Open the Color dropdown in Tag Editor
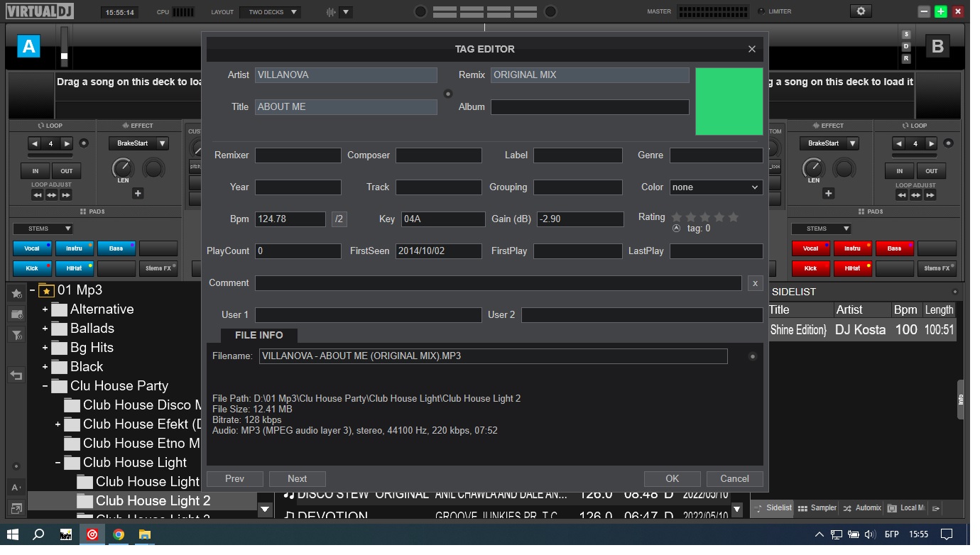The width and height of the screenshot is (980, 555). coord(716,187)
